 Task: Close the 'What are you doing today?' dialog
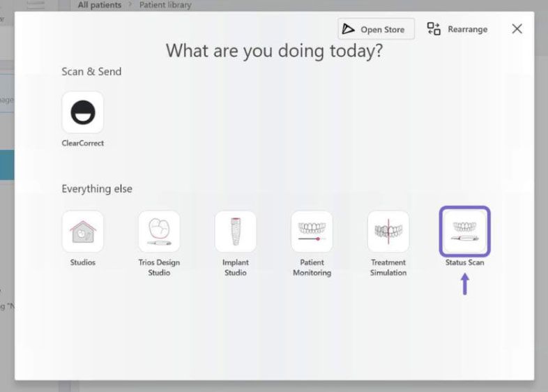(x=517, y=29)
